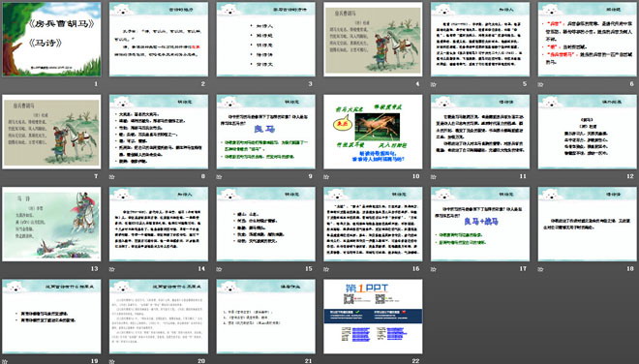639x364 pixels.
Task: Select final slide 22 with 第1PPT logo
Action: coord(373,317)
